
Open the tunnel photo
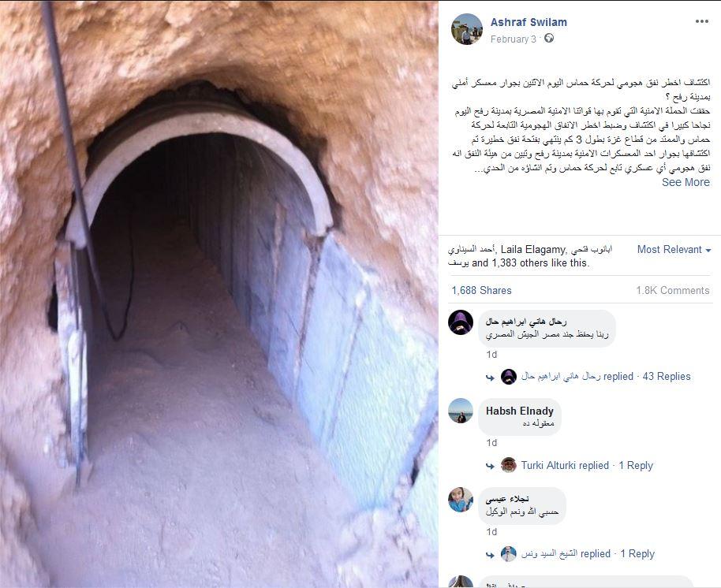tap(219, 294)
